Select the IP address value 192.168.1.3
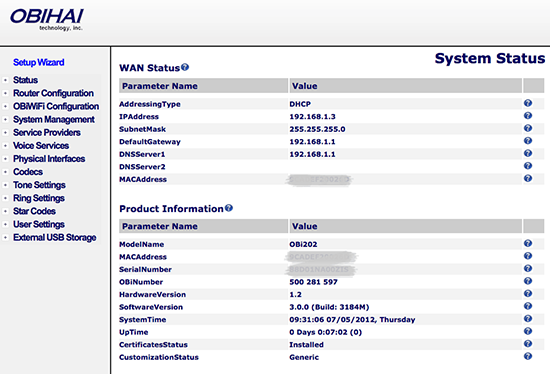The height and width of the screenshot is (374, 550). [x=312, y=116]
